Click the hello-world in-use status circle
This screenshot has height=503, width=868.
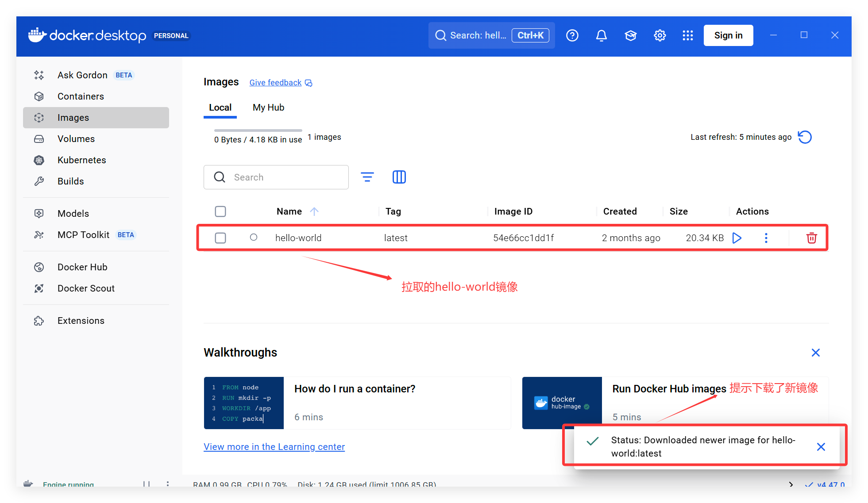254,238
